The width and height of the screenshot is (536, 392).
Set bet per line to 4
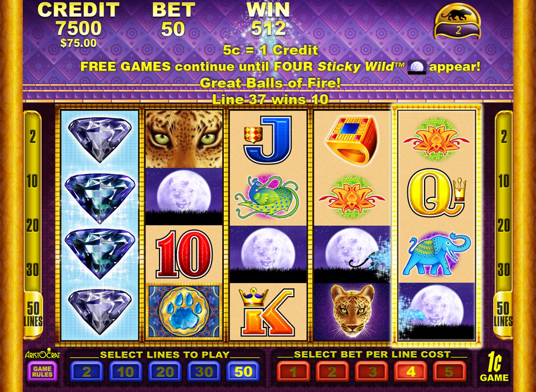[x=410, y=372]
